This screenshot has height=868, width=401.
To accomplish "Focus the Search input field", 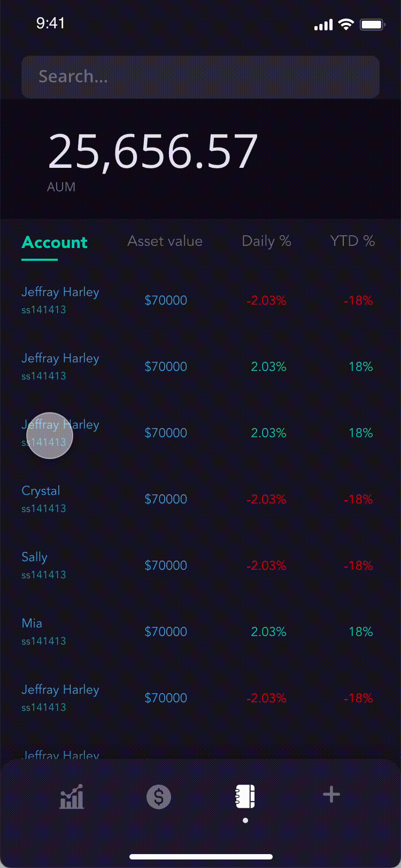I will pos(200,76).
